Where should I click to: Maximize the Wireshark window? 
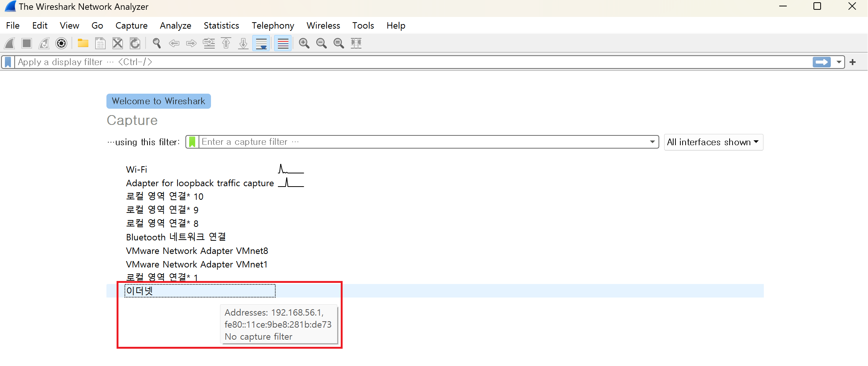click(x=817, y=6)
